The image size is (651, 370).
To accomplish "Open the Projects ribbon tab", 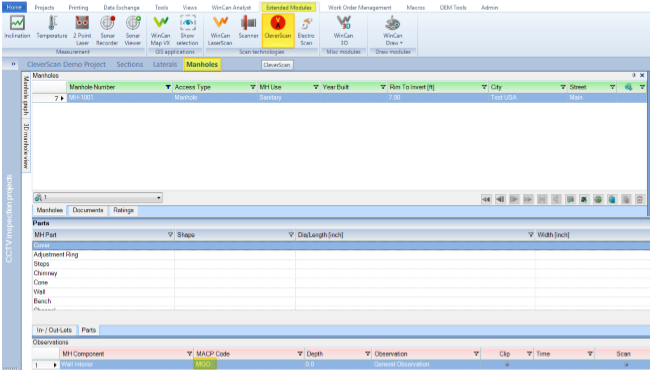I will coord(44,7).
